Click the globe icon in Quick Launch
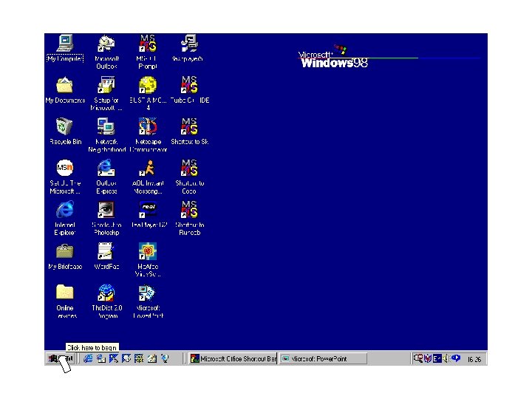The image size is (532, 399). [165, 358]
